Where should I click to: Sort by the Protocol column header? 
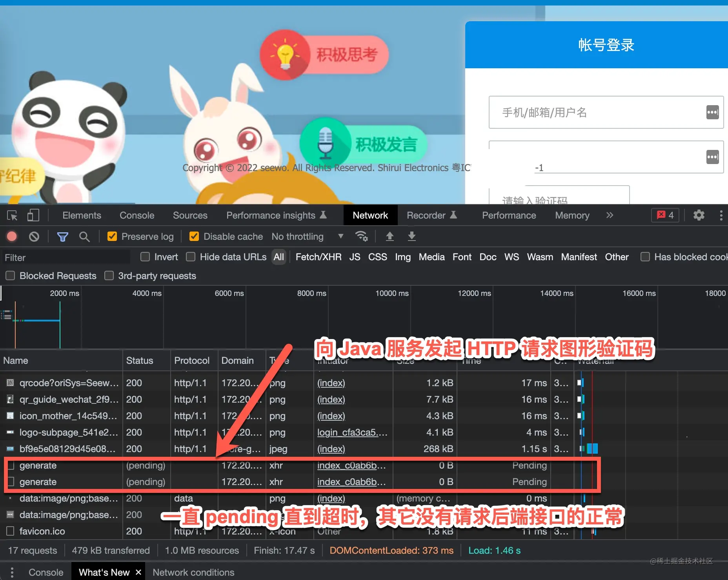[x=194, y=361]
